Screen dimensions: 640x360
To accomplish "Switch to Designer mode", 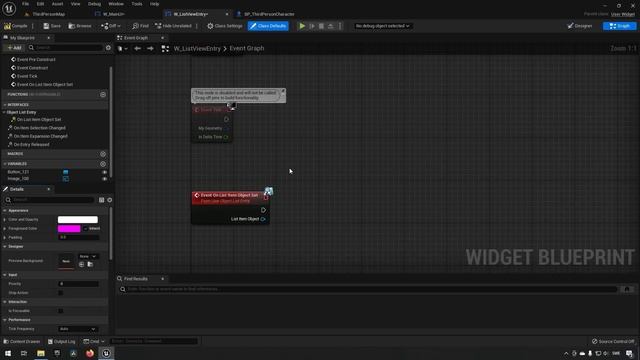I will click(x=580, y=26).
